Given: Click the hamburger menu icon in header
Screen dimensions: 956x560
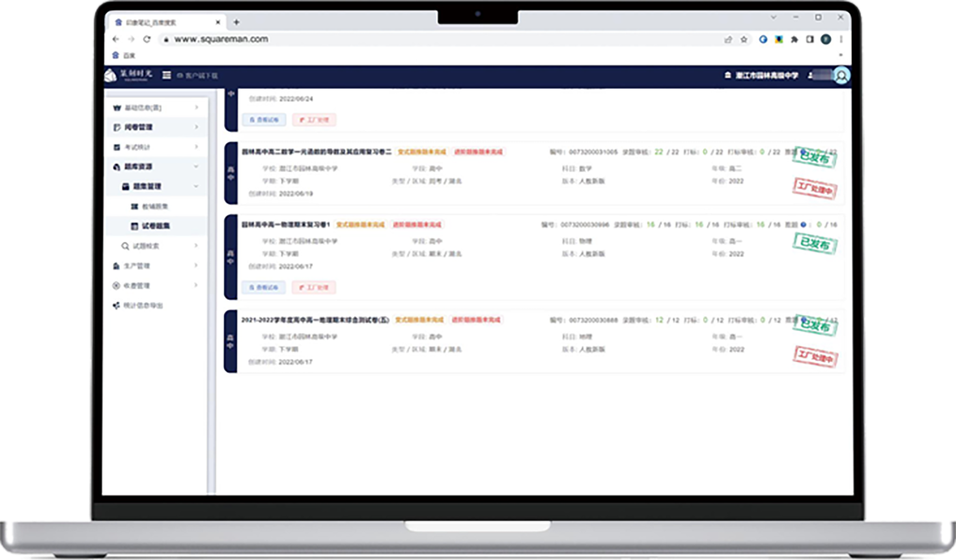Looking at the screenshot, I should click(x=167, y=76).
